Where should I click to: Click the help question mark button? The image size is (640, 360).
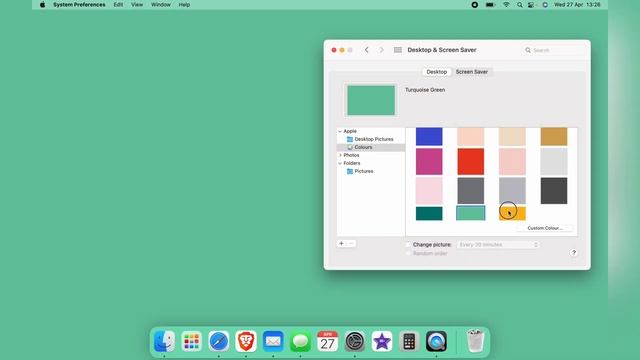tap(573, 253)
